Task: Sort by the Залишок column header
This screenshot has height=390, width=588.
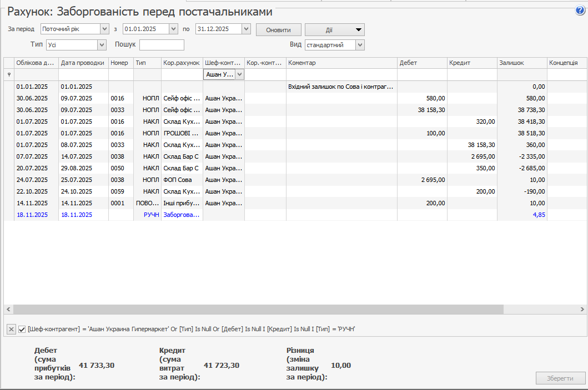Action: [x=521, y=63]
